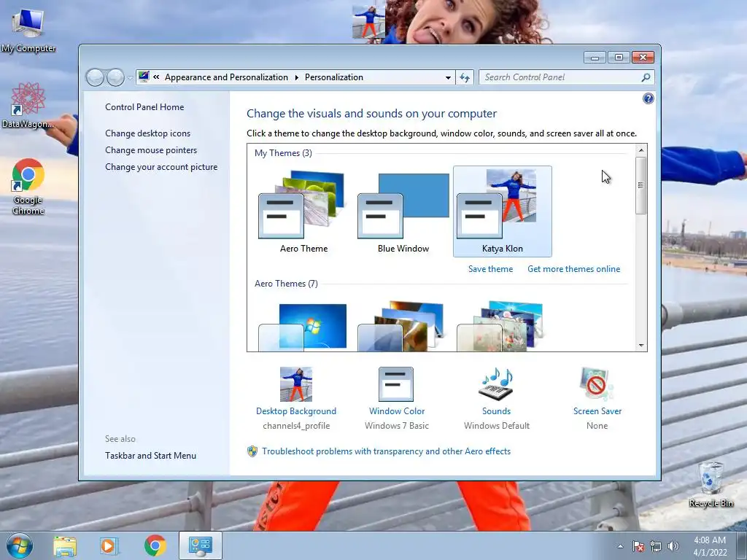The image size is (747, 560).
Task: Select the Recycle Bin desktop icon
Action: 711,485
